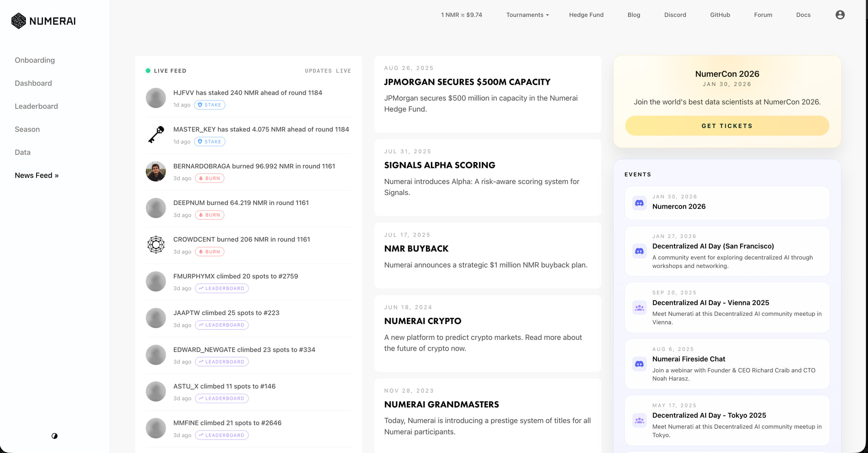Image resolution: width=868 pixels, height=453 pixels.
Task: Click the BURN tag under CROWDCENT entry
Action: (210, 252)
